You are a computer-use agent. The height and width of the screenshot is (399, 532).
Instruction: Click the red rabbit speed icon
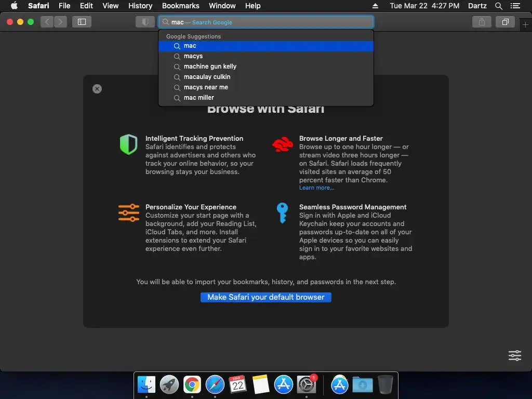(x=283, y=144)
